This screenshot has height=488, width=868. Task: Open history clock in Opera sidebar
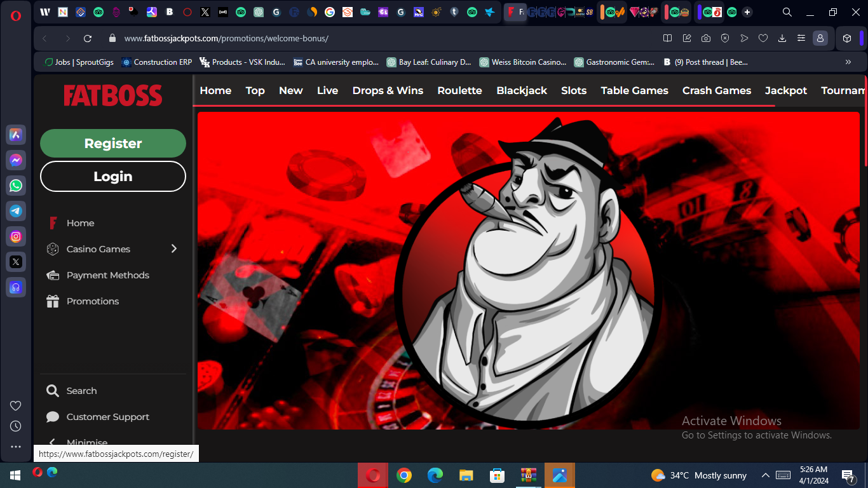[16, 426]
